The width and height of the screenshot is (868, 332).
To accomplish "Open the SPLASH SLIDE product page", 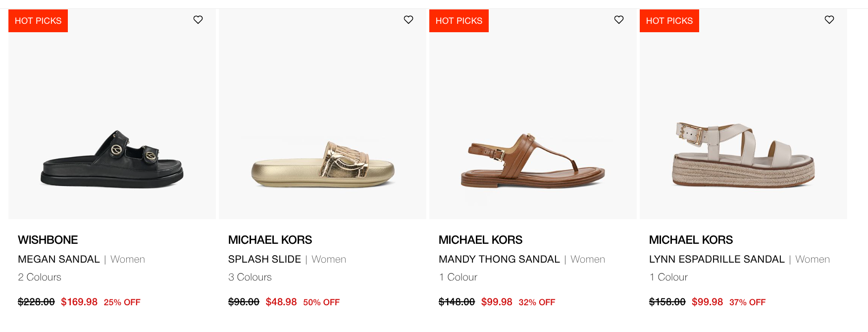I will 264,259.
